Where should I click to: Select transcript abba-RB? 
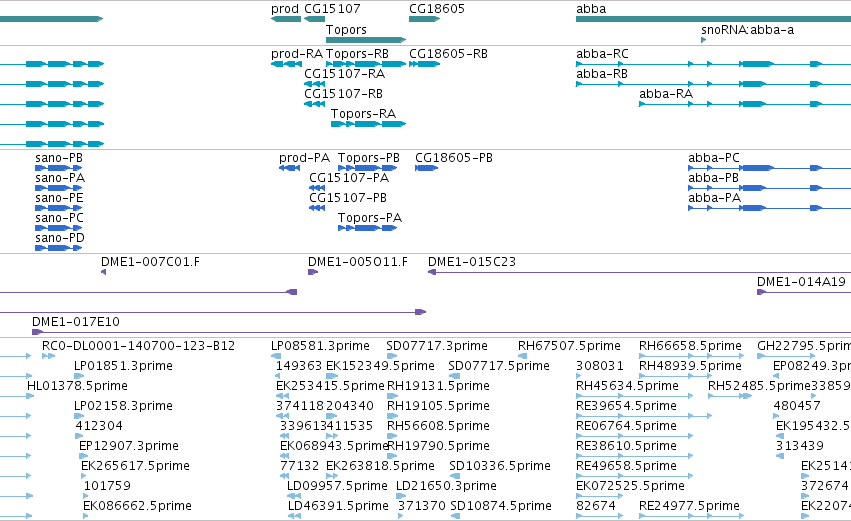pos(713,84)
